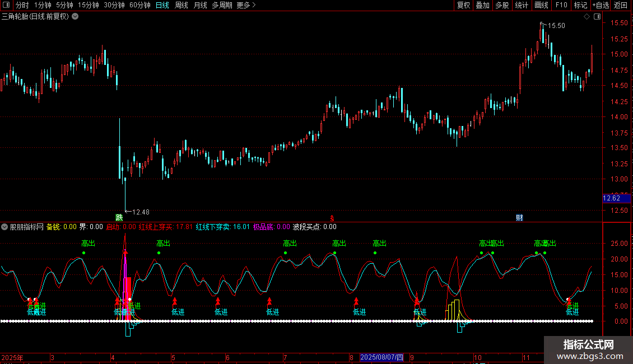
Task: Click the 标记 mark button
Action: coord(580,5)
